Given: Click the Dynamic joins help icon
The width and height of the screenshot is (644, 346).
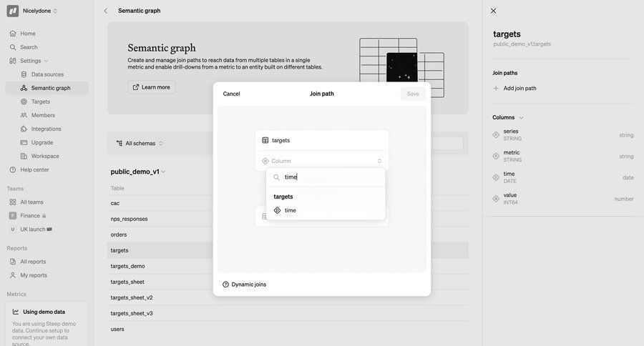Looking at the screenshot, I should (x=225, y=285).
